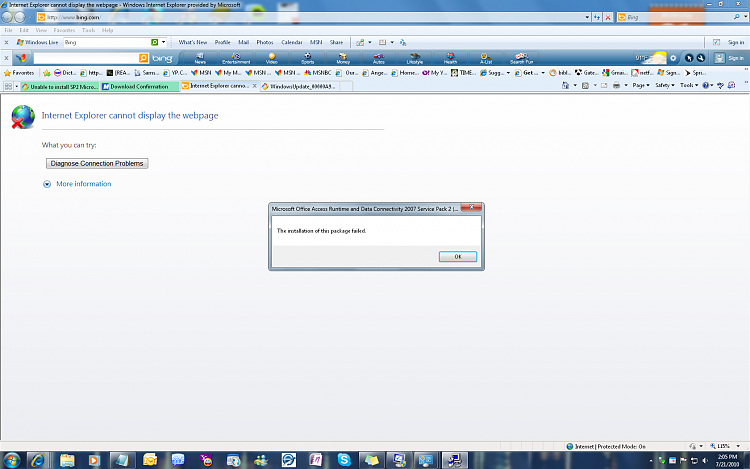Click the wrench icon in MSN toolbar
This screenshot has width=750, height=469.
[x=701, y=58]
